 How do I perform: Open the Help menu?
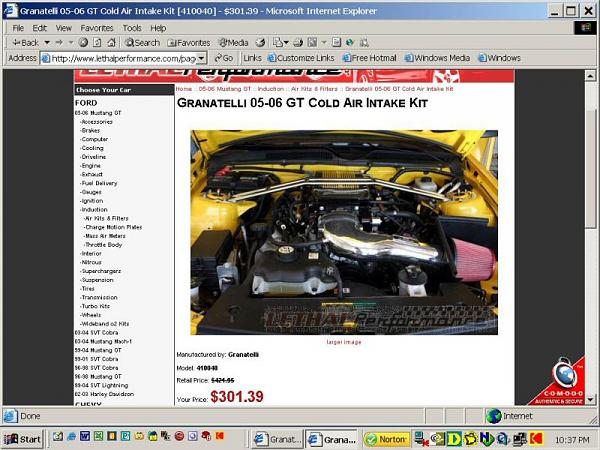point(158,28)
